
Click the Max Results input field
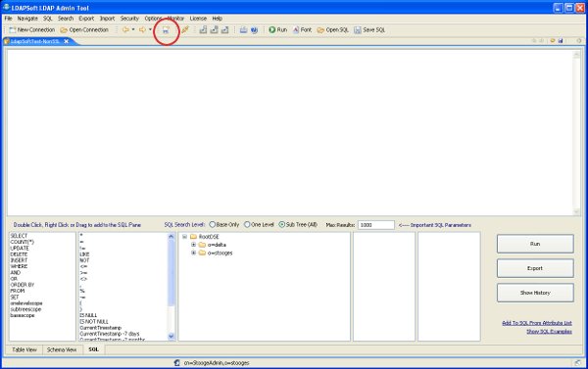376,225
